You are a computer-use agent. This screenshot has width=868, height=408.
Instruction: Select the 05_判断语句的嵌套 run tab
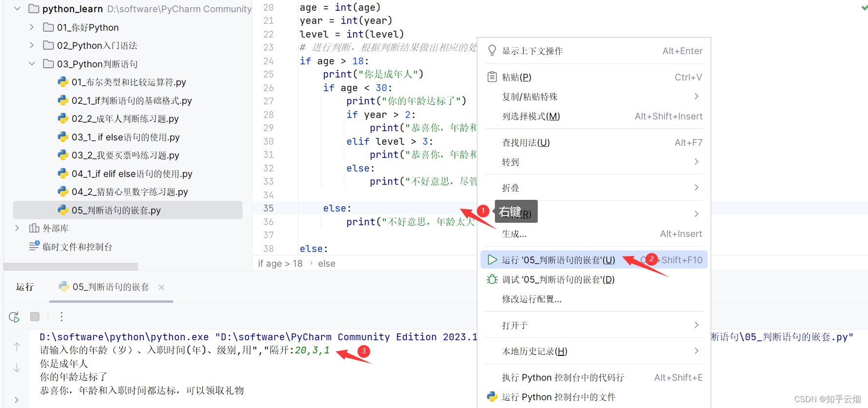coord(111,287)
